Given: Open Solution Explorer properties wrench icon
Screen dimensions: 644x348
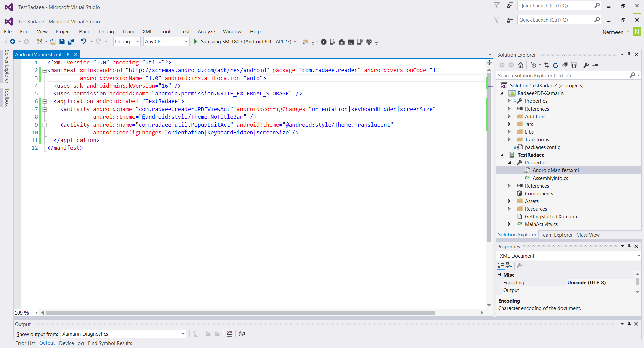Looking at the screenshot, I should pos(586,65).
